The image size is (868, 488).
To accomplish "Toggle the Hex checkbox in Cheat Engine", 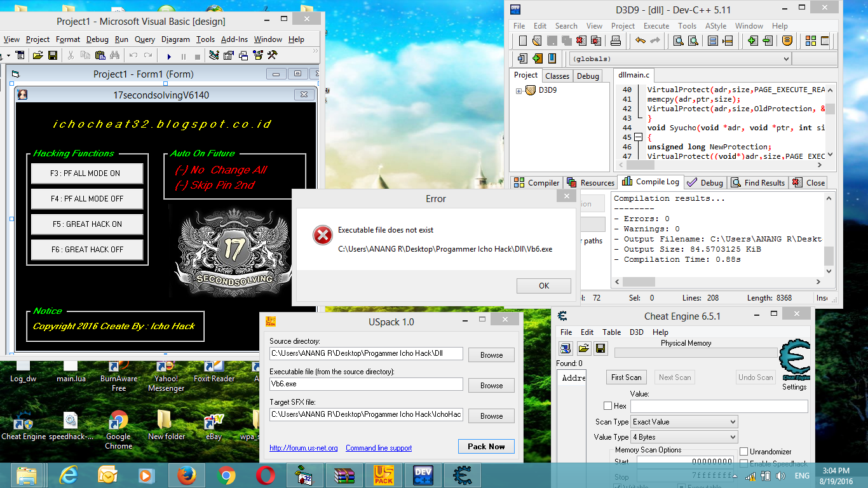I will pos(608,406).
